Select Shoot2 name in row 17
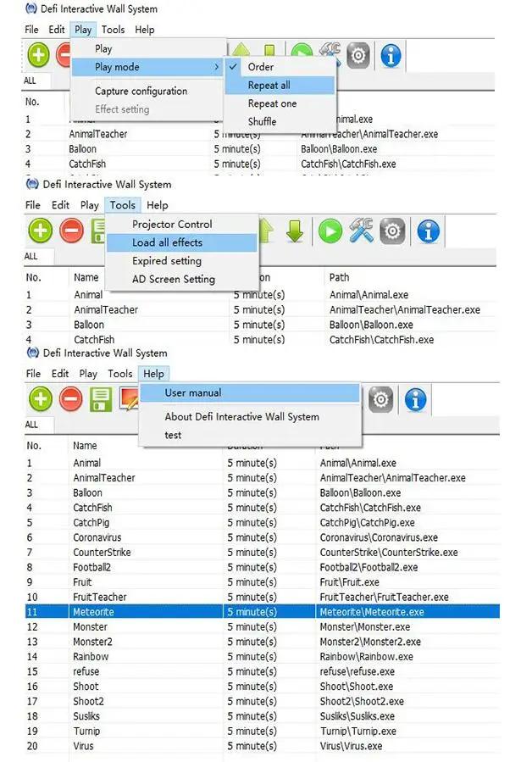532x762 pixels. click(88, 701)
